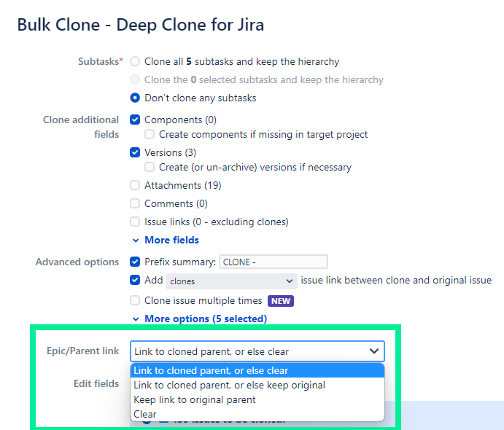Check the Comments (0) checkbox
This screenshot has width=504, height=430.
(x=135, y=203)
